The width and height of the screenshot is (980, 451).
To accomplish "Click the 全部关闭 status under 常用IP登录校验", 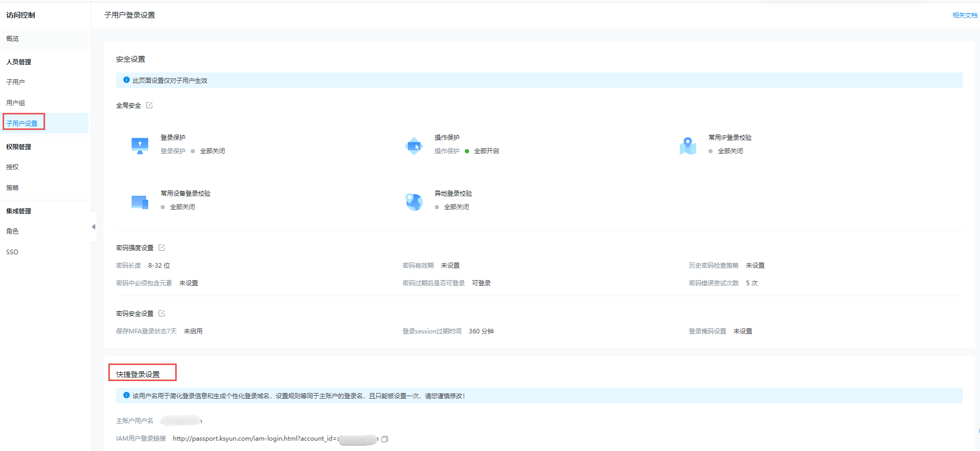I will point(730,151).
